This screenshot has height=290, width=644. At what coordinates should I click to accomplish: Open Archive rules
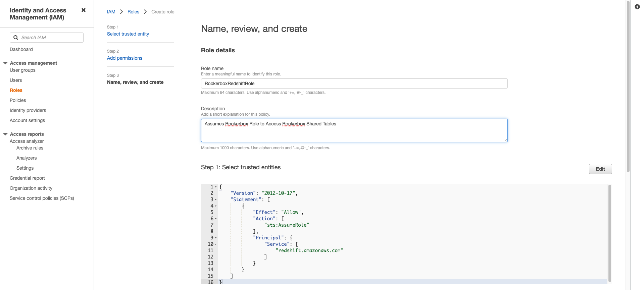tap(30, 148)
